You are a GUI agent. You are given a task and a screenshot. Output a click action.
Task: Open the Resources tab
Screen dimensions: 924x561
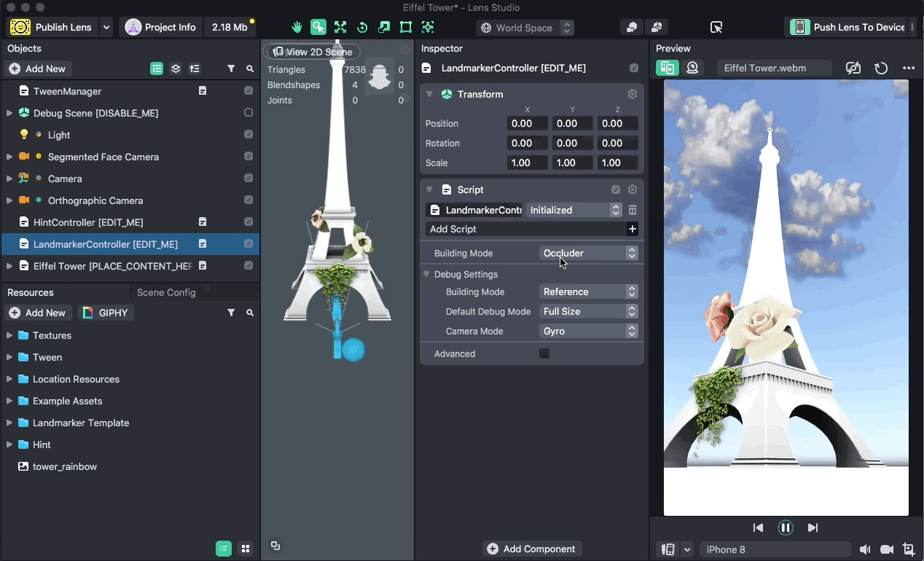click(x=31, y=292)
